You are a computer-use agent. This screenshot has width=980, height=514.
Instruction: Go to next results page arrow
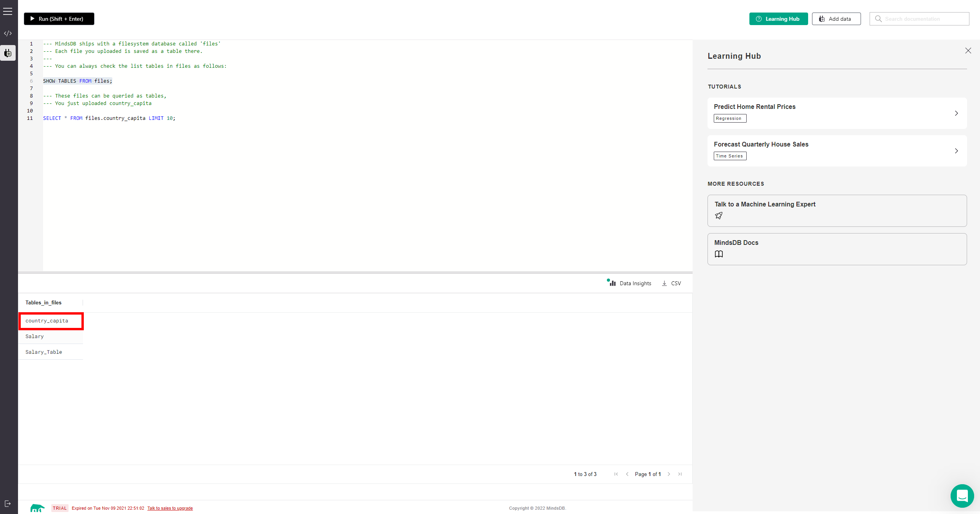pyautogui.click(x=669, y=474)
